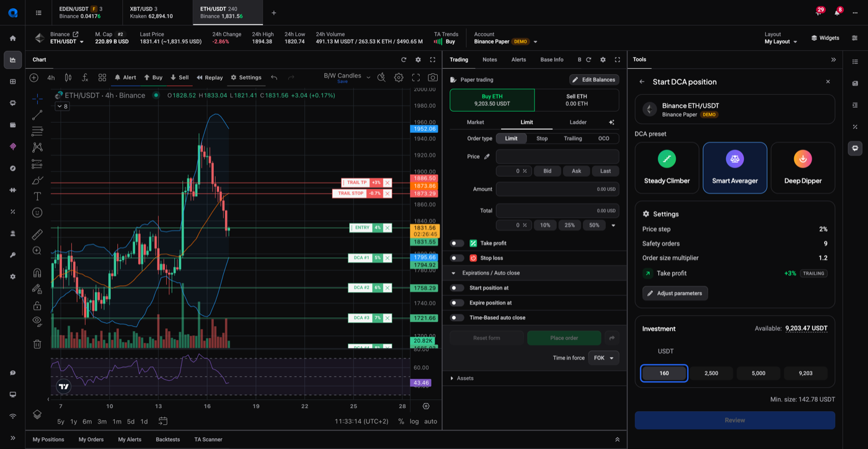Select the brush drawing tool

tap(37, 180)
